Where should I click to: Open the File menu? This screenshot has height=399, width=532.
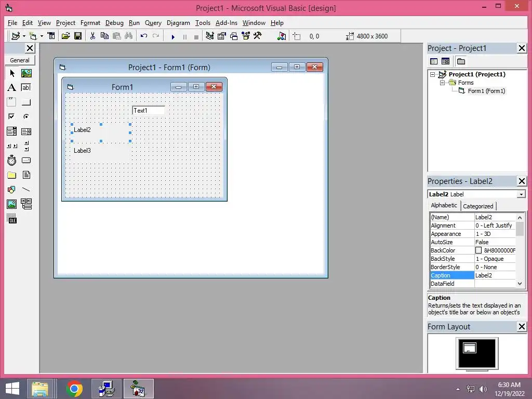tap(12, 23)
